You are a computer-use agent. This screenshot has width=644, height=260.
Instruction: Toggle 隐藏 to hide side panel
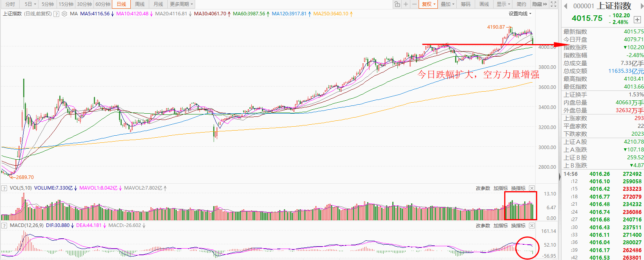click(539, 4)
